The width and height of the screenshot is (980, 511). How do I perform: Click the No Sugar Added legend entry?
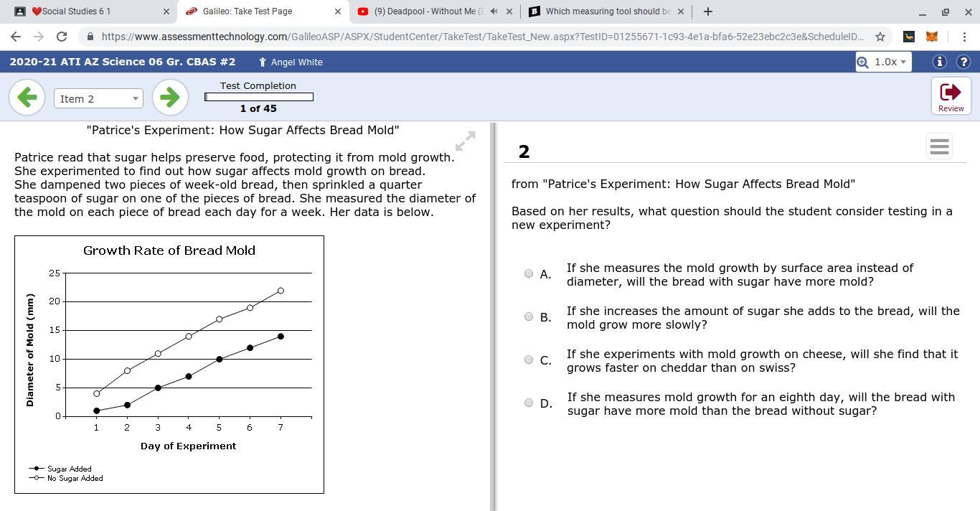66,478
